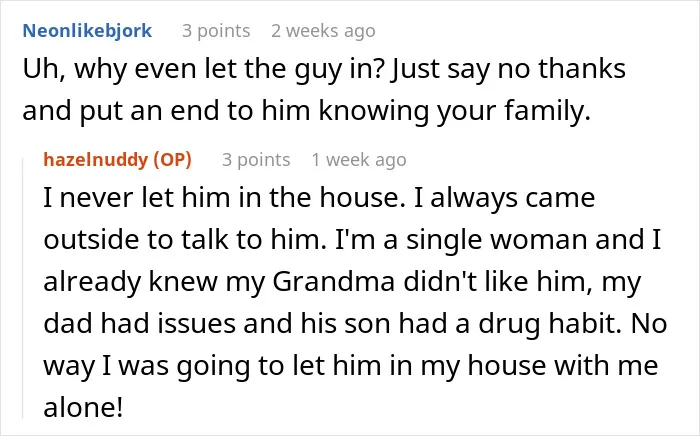Select the 3 points score beside hazelnuddy

click(x=256, y=160)
